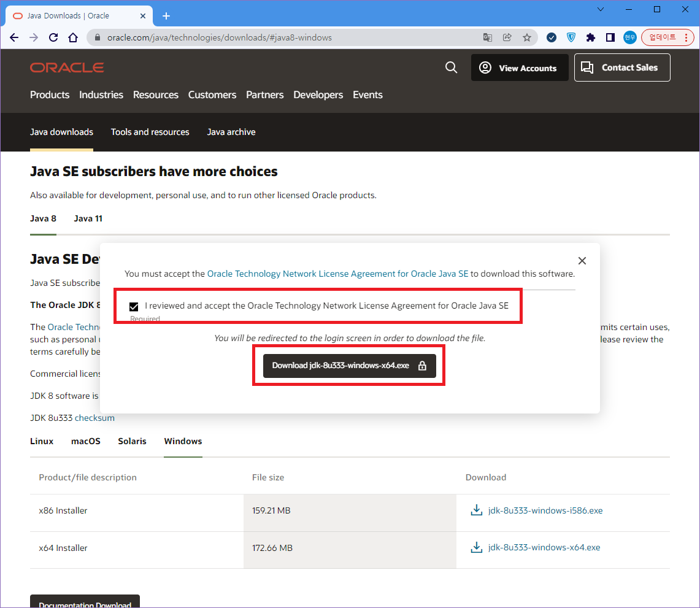Close the license dialog with X
Screen dimensions: 700x608
[582, 261]
